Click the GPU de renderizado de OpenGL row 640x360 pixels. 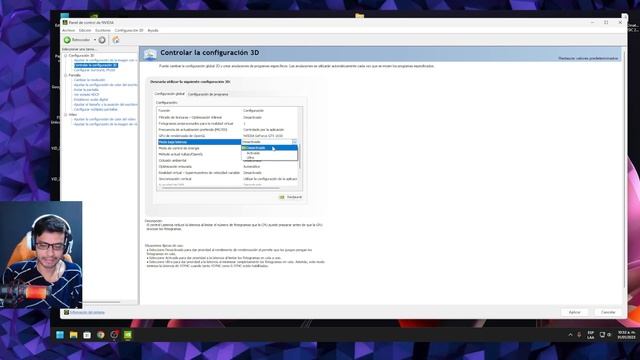(228, 136)
